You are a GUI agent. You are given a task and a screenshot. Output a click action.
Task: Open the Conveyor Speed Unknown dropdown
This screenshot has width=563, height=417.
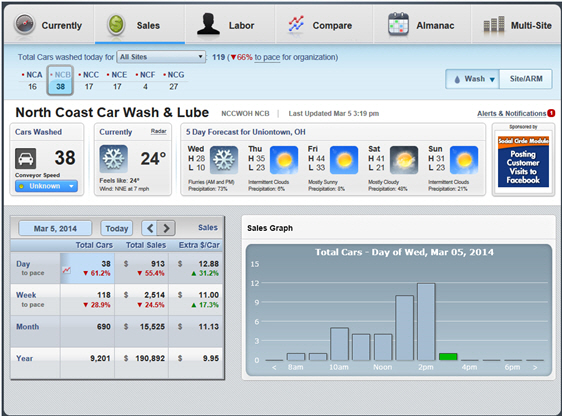click(46, 186)
